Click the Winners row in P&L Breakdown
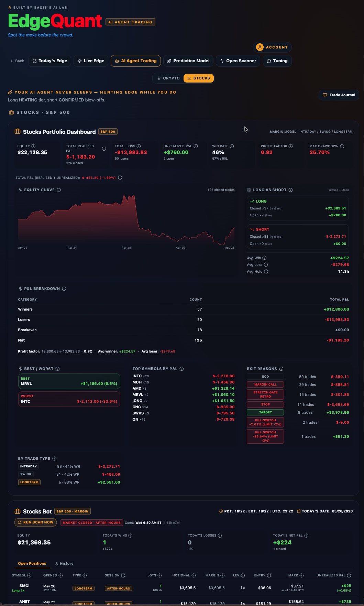 pos(184,309)
